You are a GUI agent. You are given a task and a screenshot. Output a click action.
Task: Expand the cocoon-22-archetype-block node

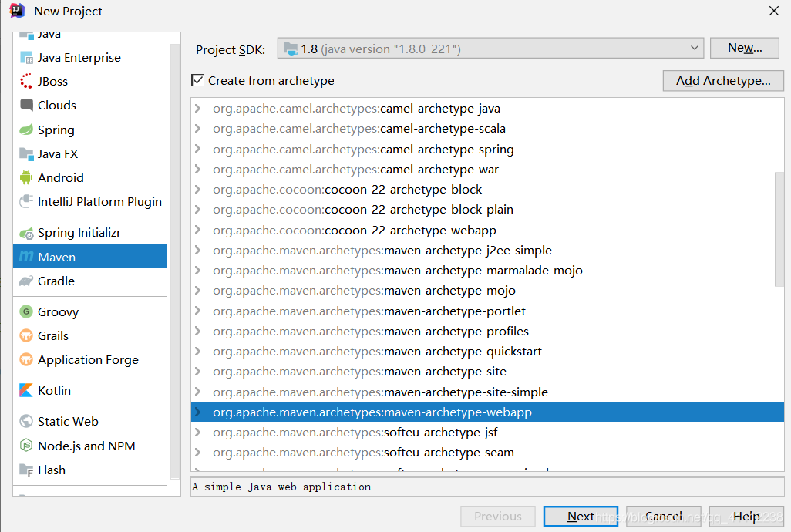click(x=197, y=189)
